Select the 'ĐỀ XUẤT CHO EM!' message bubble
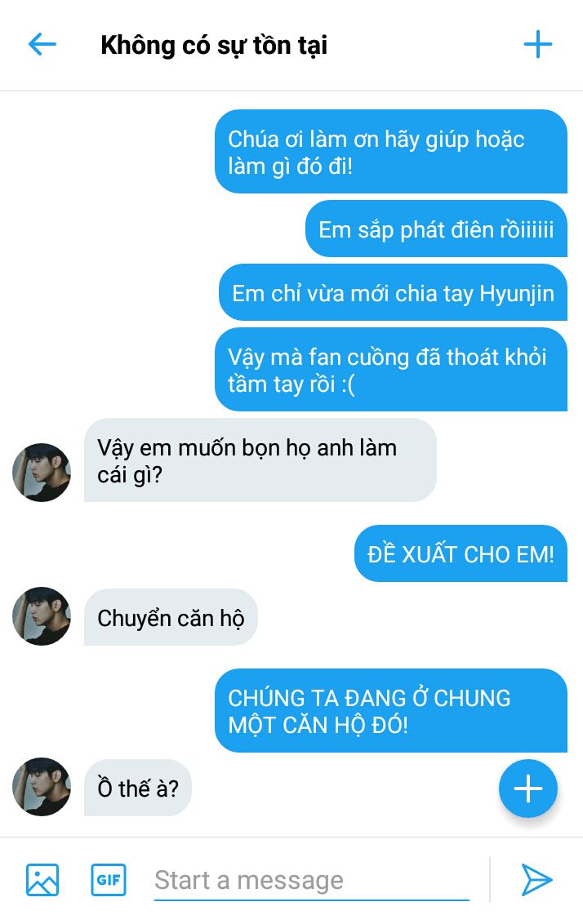Image resolution: width=583 pixels, height=924 pixels. pos(461,553)
